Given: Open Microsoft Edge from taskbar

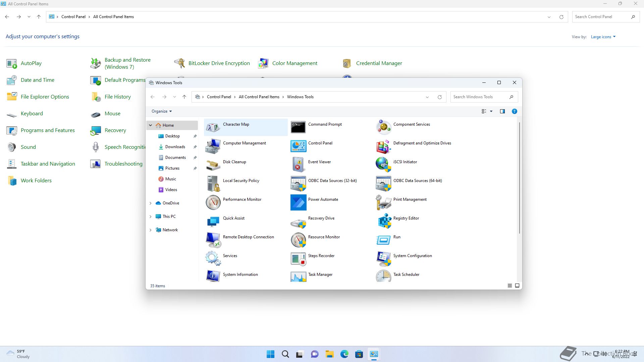Looking at the screenshot, I should click(344, 354).
